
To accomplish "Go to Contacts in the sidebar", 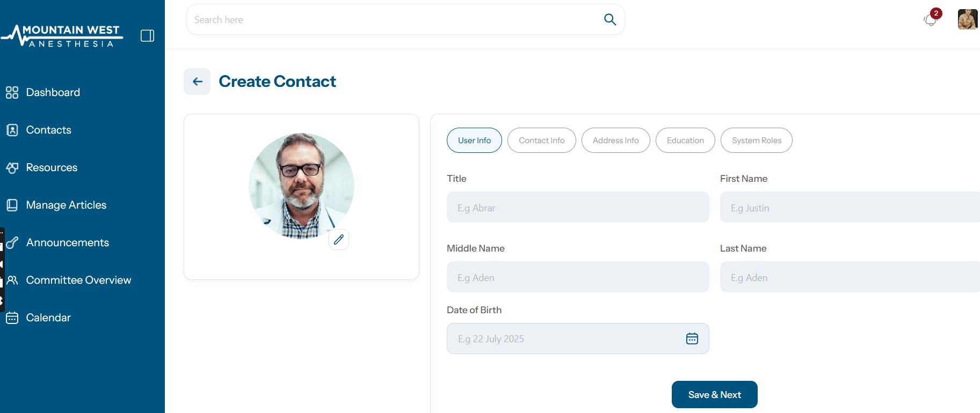I will click(x=48, y=130).
